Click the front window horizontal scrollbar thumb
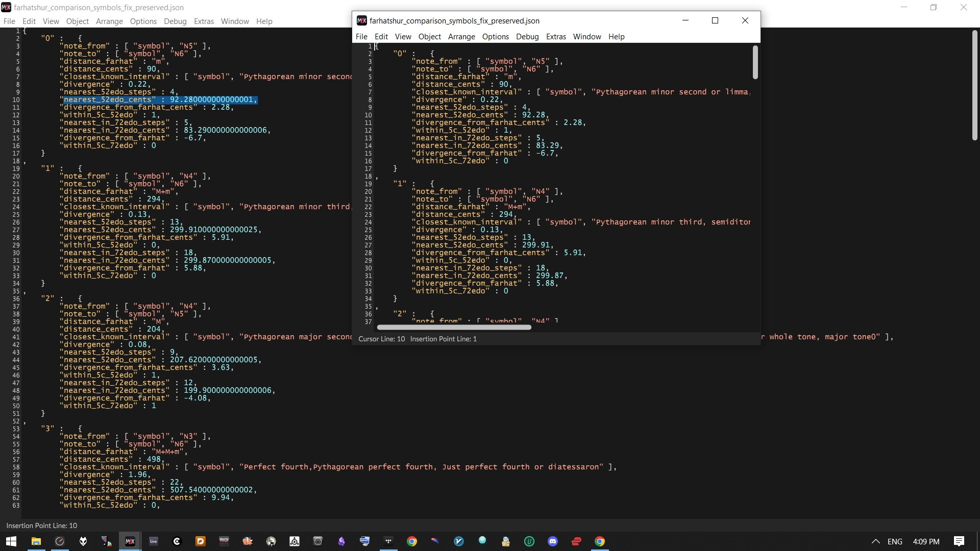 point(454,328)
